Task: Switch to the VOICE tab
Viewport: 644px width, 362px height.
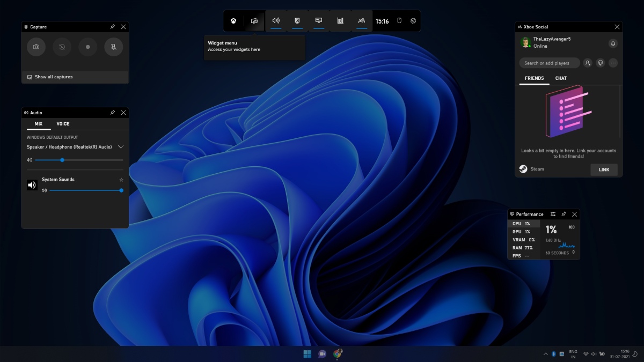Action: click(x=63, y=124)
